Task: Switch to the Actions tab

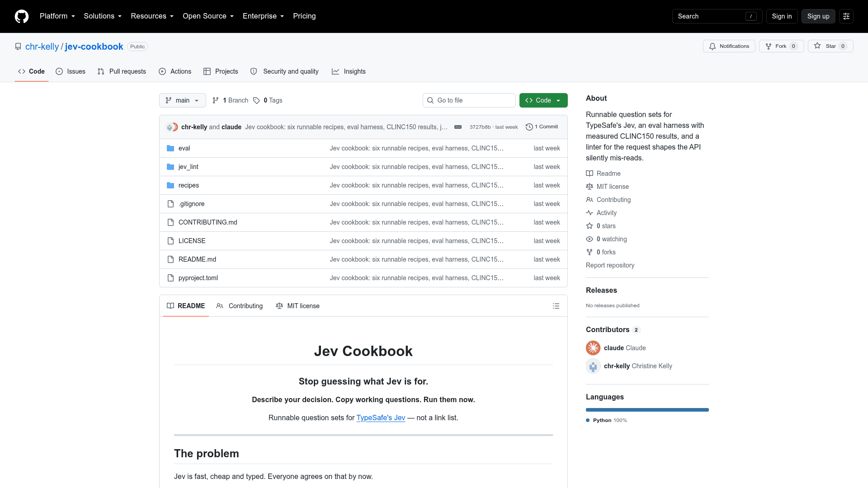Action: (x=175, y=71)
